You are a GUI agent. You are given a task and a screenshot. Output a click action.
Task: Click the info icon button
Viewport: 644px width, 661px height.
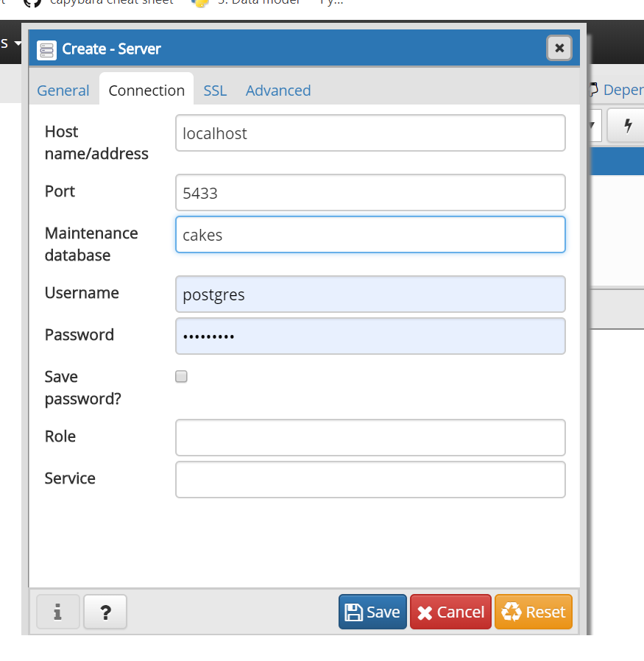click(x=57, y=612)
